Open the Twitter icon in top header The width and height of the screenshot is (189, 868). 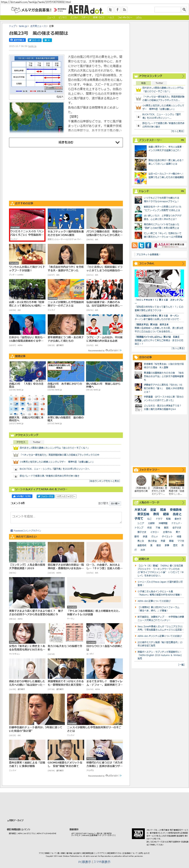pyautogui.click(x=110, y=10)
